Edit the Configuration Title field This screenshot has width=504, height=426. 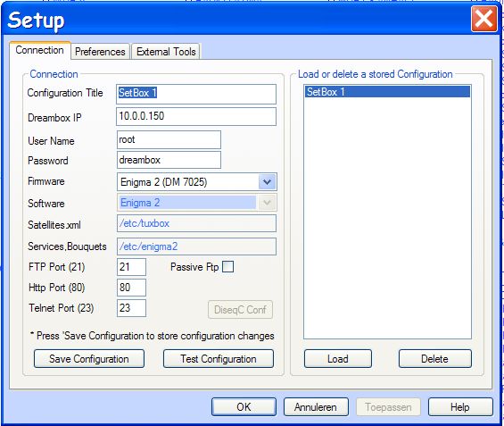[x=196, y=94]
